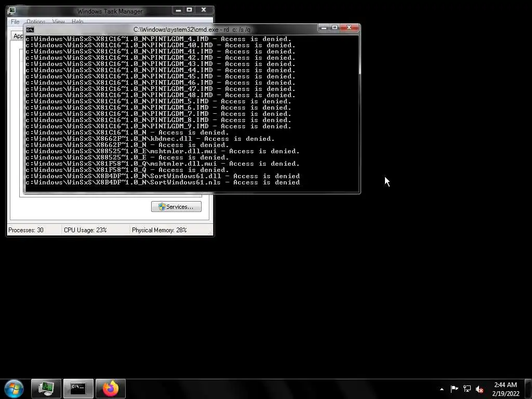Click the PINTLGDM_4.IMD access denied line
This screenshot has height=399, width=532.
(x=158, y=38)
